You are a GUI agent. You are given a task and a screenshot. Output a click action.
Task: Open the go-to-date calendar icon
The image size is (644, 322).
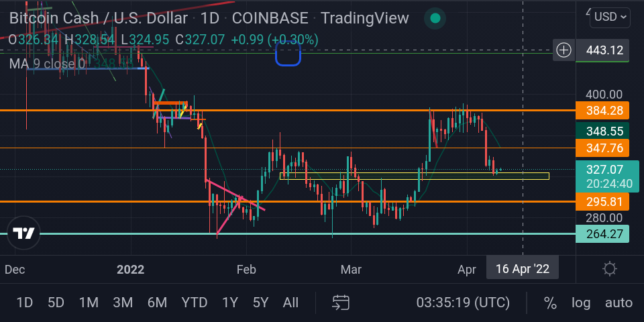coord(341,303)
